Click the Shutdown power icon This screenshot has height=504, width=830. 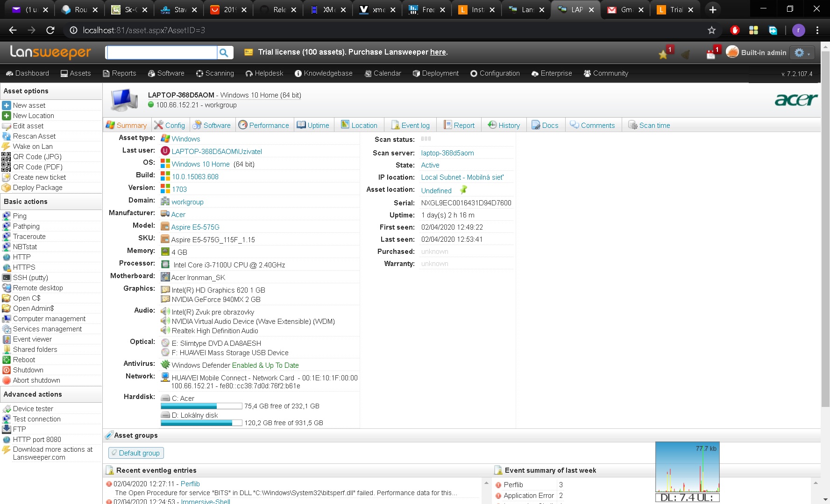click(7, 370)
